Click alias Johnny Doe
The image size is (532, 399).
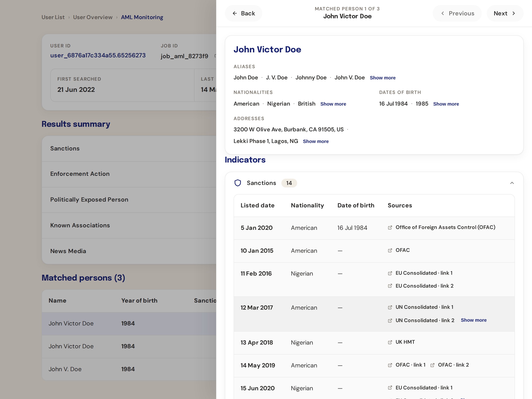click(311, 78)
